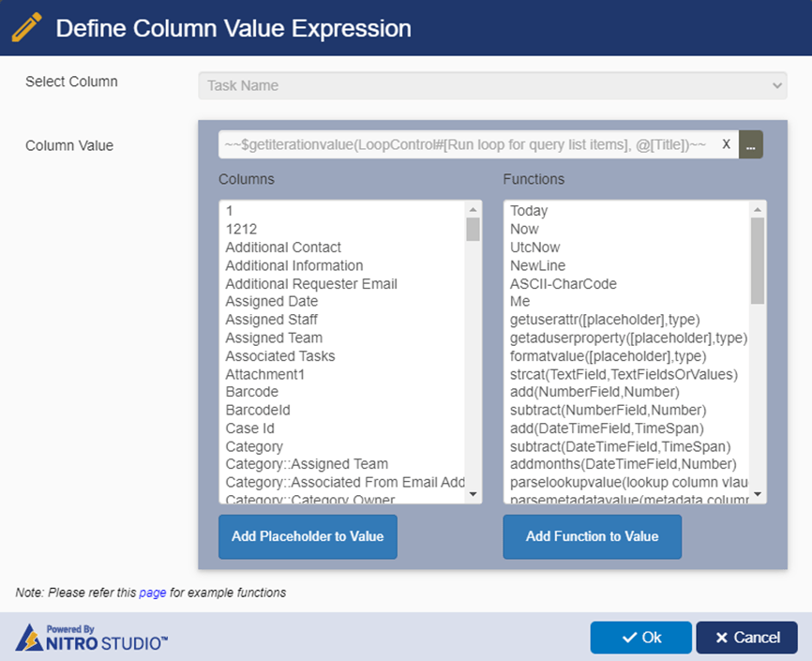Click the Nitro Studio logo
Viewport: 812px width, 661px height.
coord(91,638)
